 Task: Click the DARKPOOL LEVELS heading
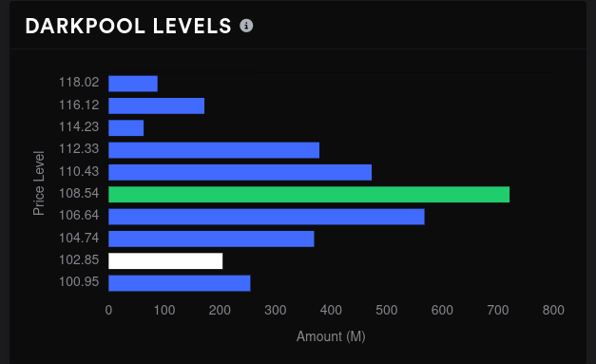pyautogui.click(x=128, y=27)
